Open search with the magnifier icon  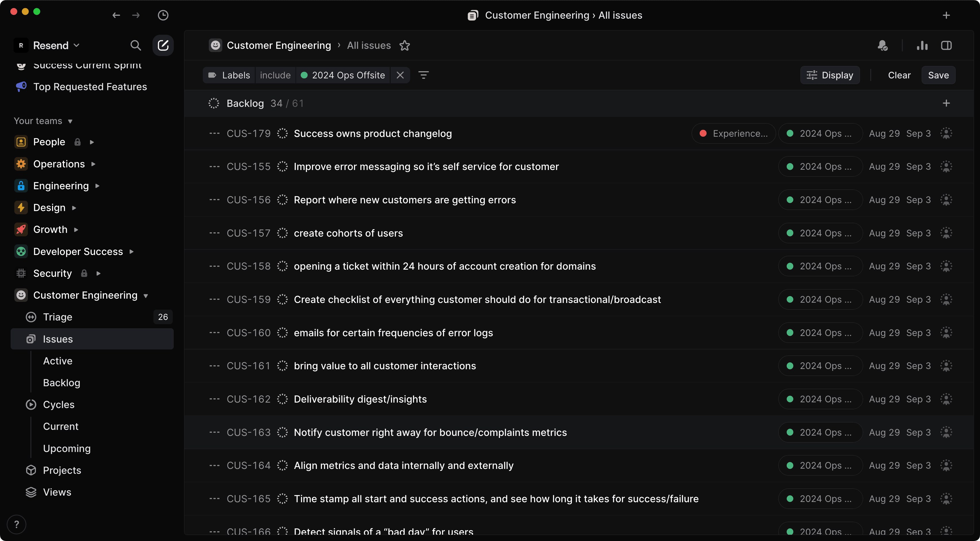point(136,45)
